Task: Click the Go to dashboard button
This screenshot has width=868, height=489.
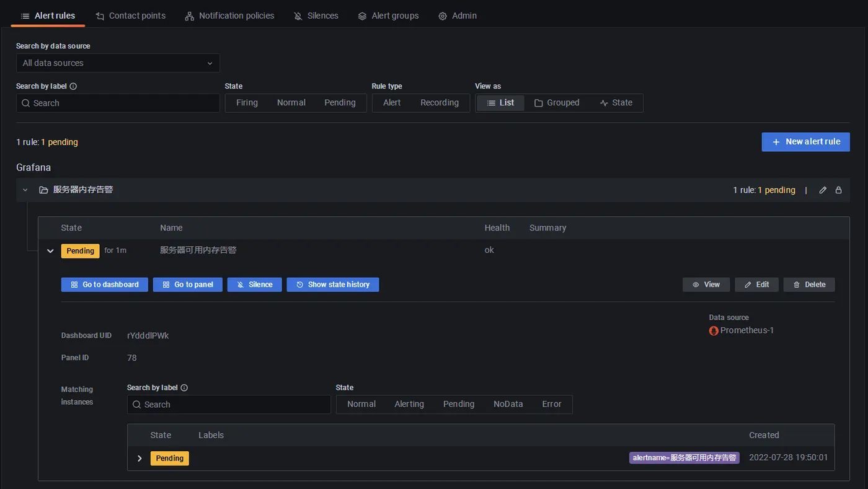Action: [105, 284]
